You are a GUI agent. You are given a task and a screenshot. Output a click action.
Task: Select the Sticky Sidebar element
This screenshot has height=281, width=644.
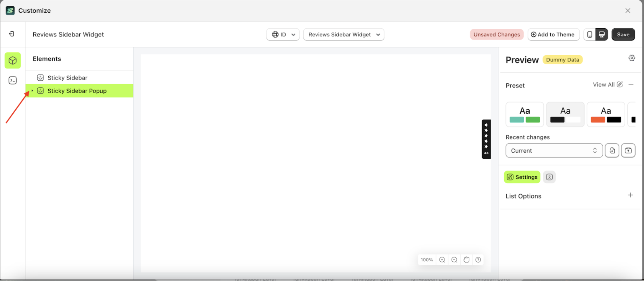coord(68,77)
